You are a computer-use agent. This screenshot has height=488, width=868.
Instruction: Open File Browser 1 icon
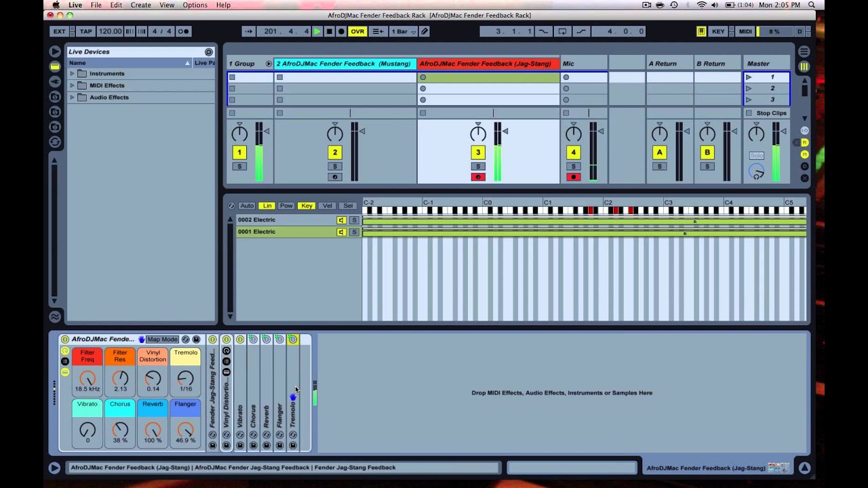point(55,96)
